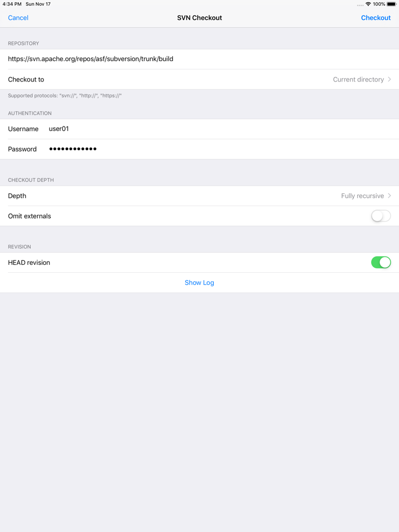Screen dimensions: 399x532
Task: Select the Checkout to row label
Action: (26, 79)
